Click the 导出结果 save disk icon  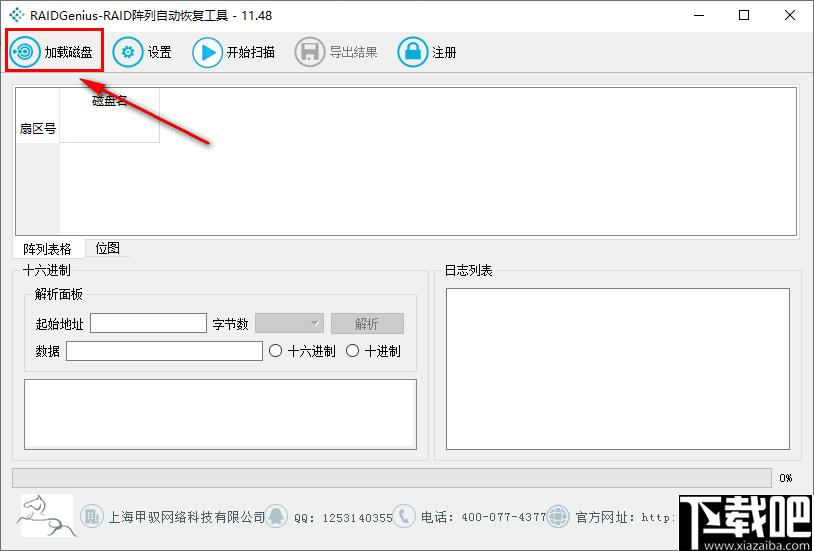(x=310, y=52)
